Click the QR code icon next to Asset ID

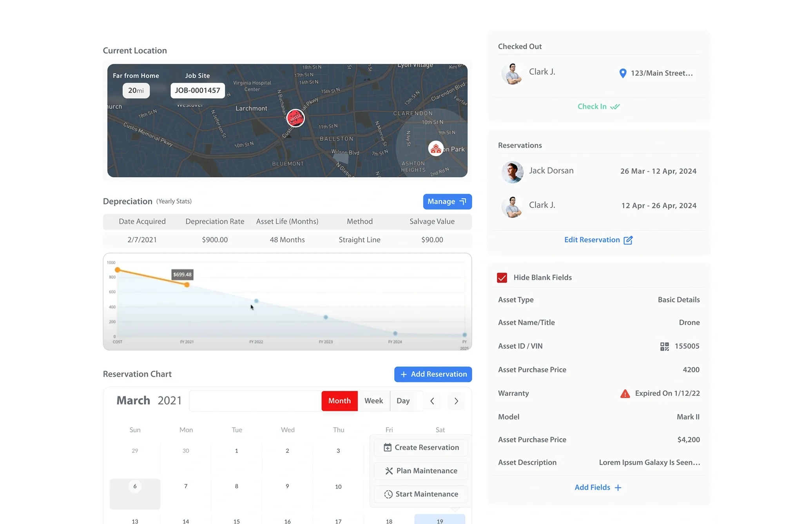(x=664, y=346)
